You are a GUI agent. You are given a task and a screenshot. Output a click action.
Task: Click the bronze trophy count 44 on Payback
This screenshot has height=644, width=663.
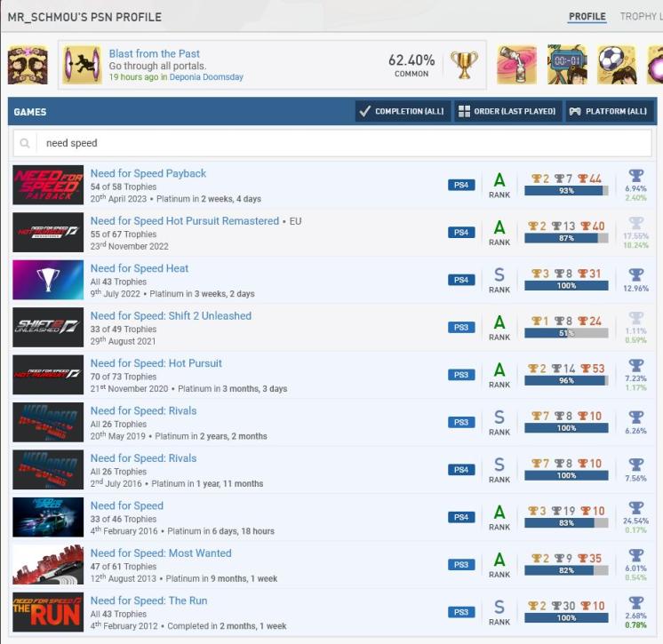tap(589, 179)
